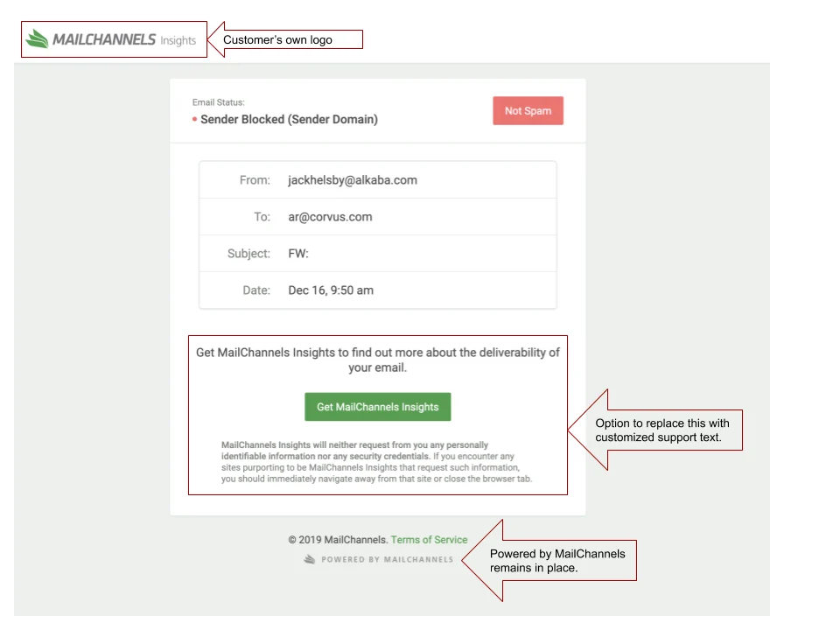The height and width of the screenshot is (630, 840).
Task: Click the MAILCHANNELS wordmark in the header
Action: [x=104, y=39]
